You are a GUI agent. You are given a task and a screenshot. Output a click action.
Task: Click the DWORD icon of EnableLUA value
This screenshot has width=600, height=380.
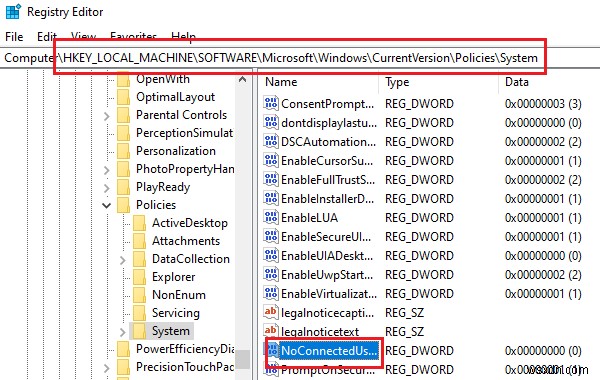pyautogui.click(x=271, y=217)
